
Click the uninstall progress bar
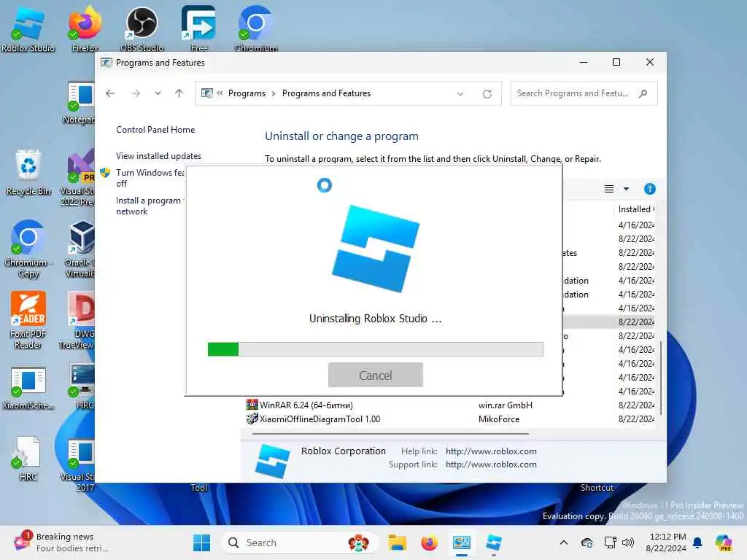tap(376, 349)
